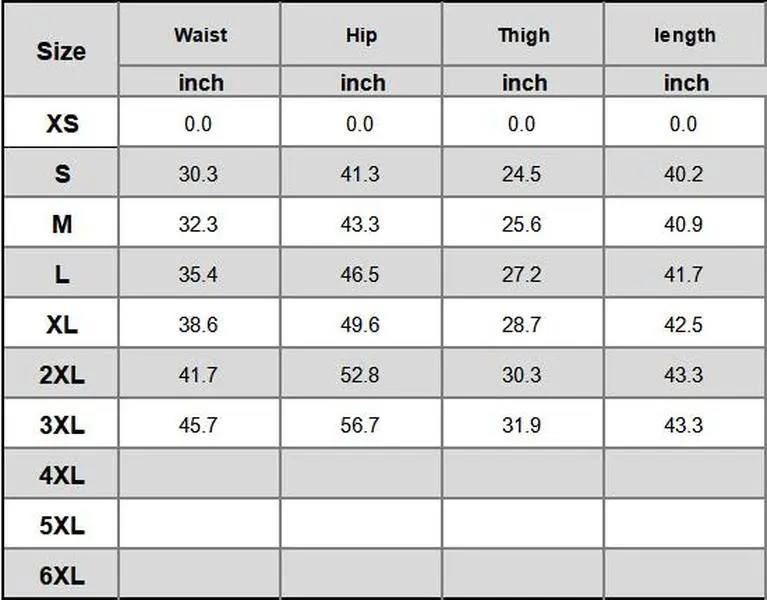Click the Size column header cell
The image size is (767, 600).
tap(61, 51)
